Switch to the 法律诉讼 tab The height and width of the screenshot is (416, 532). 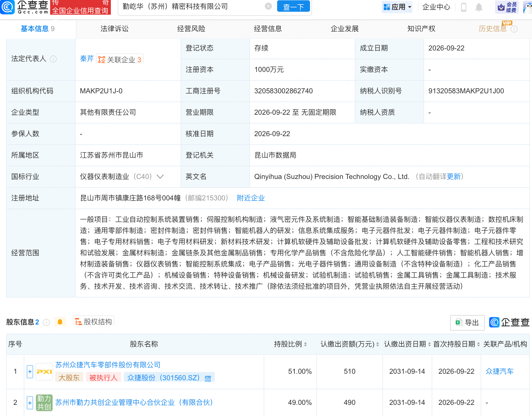114,29
